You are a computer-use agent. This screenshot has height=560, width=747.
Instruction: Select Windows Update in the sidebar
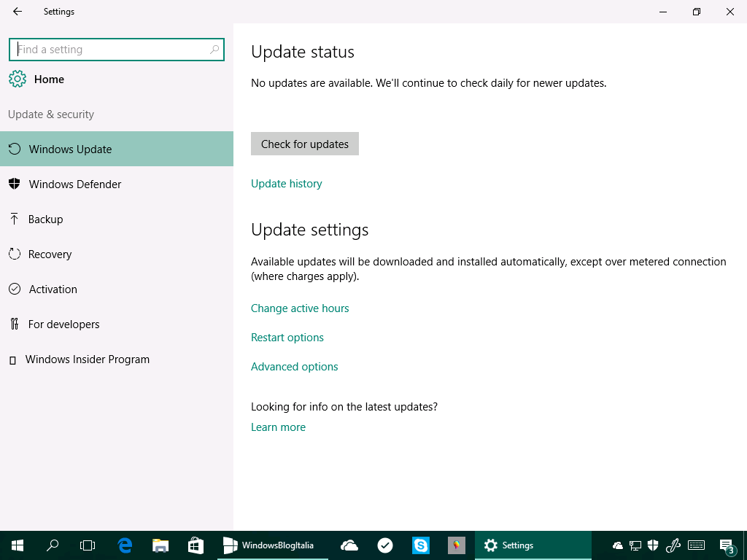117,149
